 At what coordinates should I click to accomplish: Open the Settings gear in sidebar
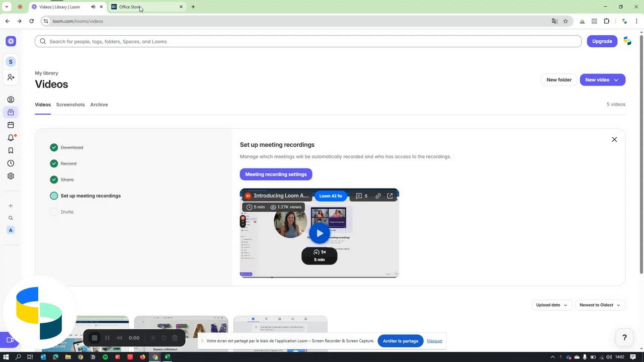(x=11, y=176)
